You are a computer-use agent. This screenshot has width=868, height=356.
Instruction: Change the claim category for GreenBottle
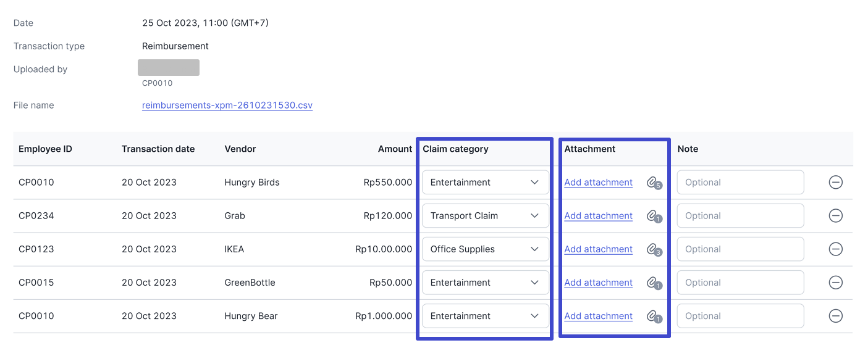pyautogui.click(x=485, y=283)
